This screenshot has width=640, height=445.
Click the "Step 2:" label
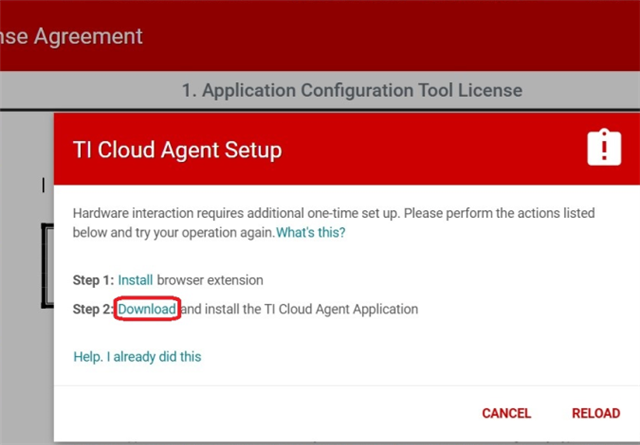click(x=93, y=309)
